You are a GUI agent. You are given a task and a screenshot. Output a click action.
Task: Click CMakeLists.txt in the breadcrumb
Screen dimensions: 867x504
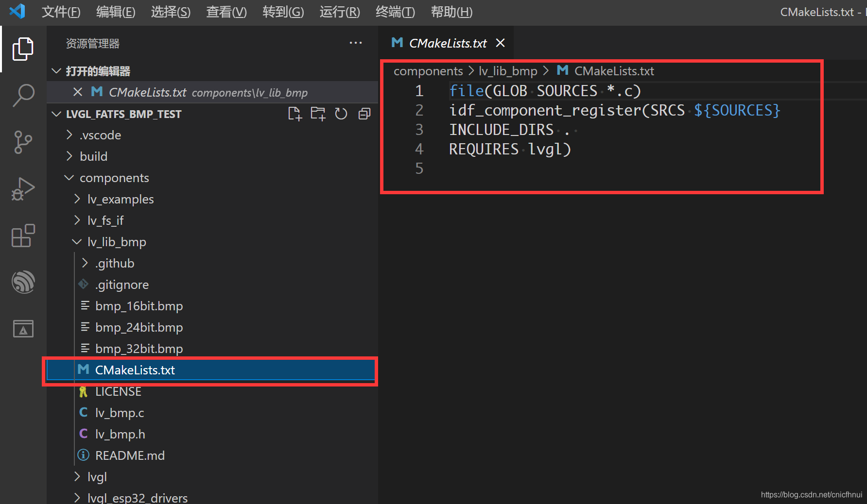614,71
